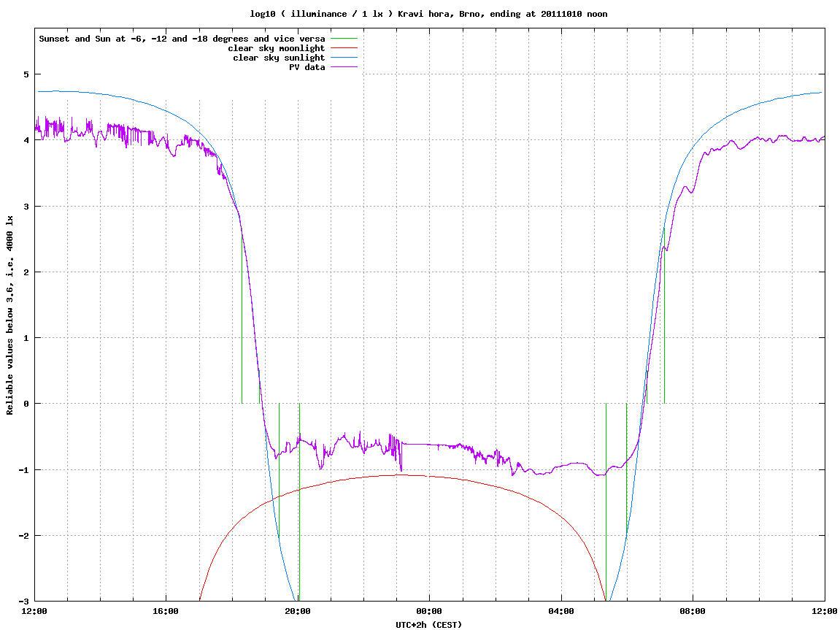Image resolution: width=840 pixels, height=630 pixels.
Task: Select the legend entry 'clear sky sunlight'
Action: (279, 58)
